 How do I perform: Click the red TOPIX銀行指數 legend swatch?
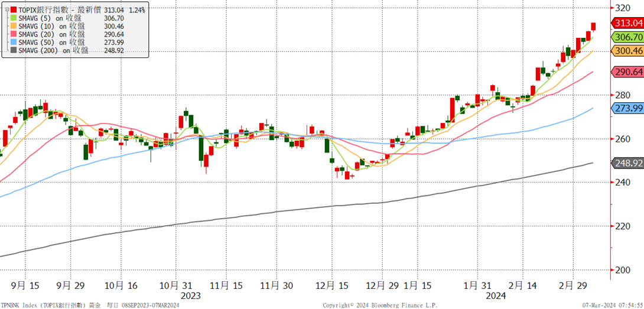point(14,10)
